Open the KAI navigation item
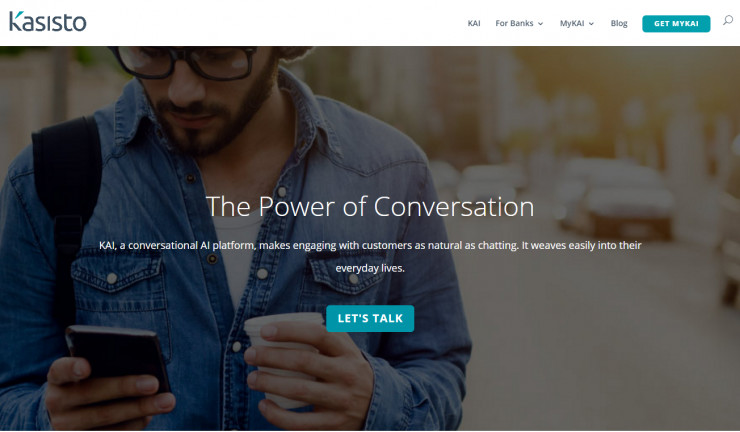This screenshot has width=740, height=432. pyautogui.click(x=474, y=23)
